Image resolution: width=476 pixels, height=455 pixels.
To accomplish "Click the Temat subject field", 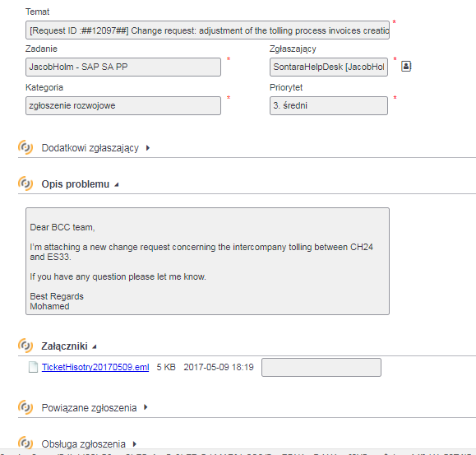I will (207, 30).
